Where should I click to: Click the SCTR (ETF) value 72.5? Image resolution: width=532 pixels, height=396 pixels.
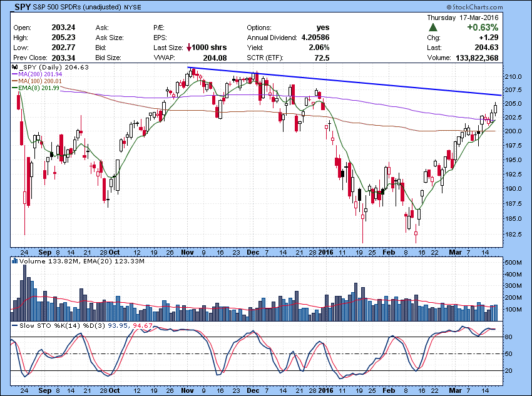(x=322, y=58)
